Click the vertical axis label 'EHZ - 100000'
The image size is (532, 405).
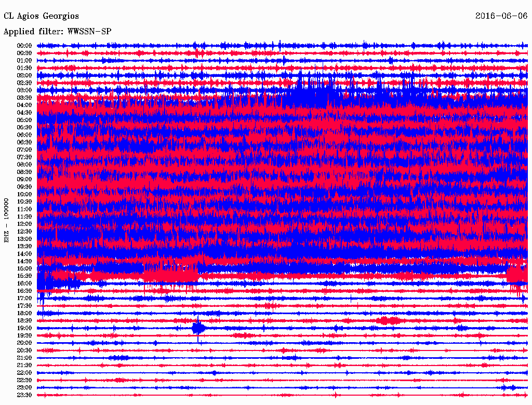coord(6,221)
